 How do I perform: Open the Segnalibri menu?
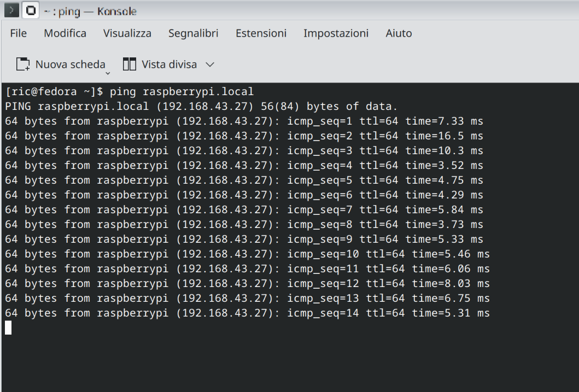(194, 33)
